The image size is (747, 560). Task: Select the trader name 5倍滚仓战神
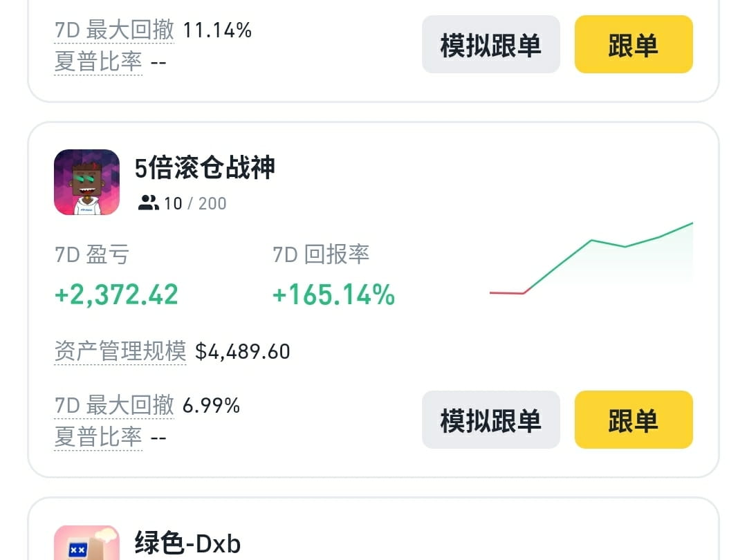pos(204,167)
